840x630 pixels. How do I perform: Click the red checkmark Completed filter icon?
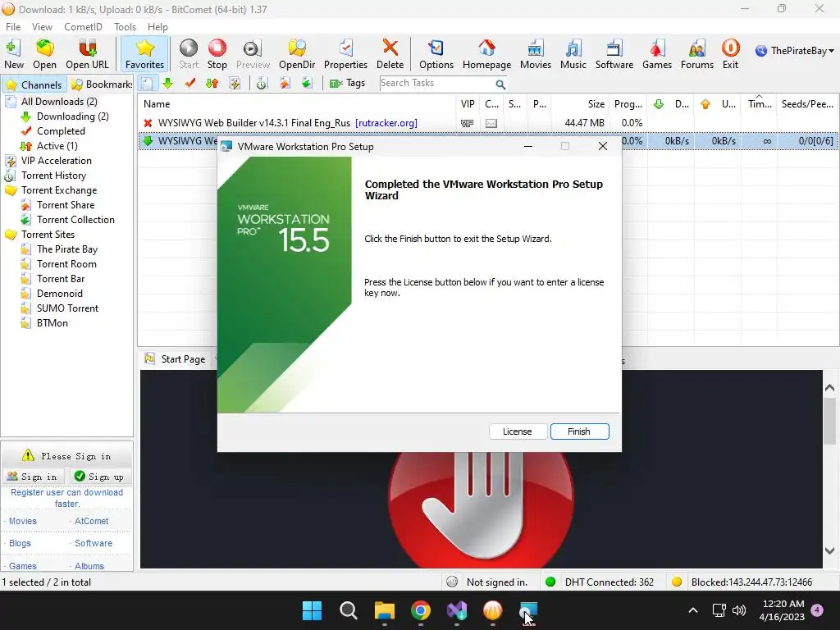tap(189, 83)
